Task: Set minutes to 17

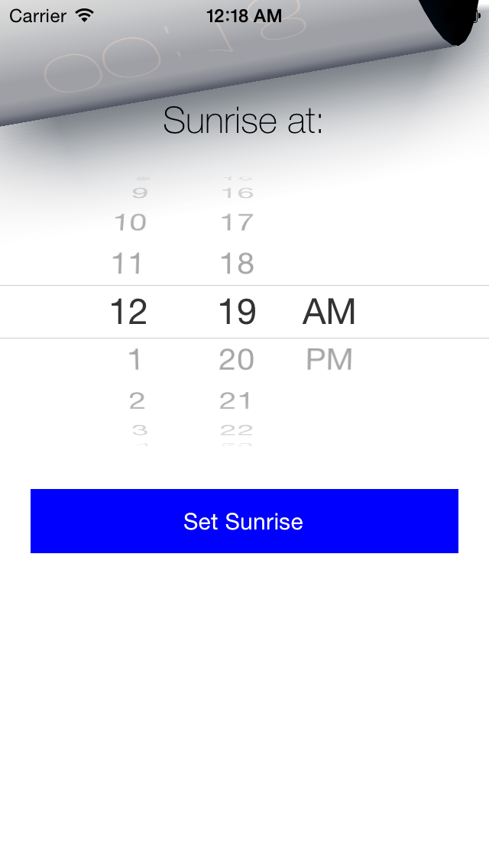Action: pyautogui.click(x=237, y=222)
